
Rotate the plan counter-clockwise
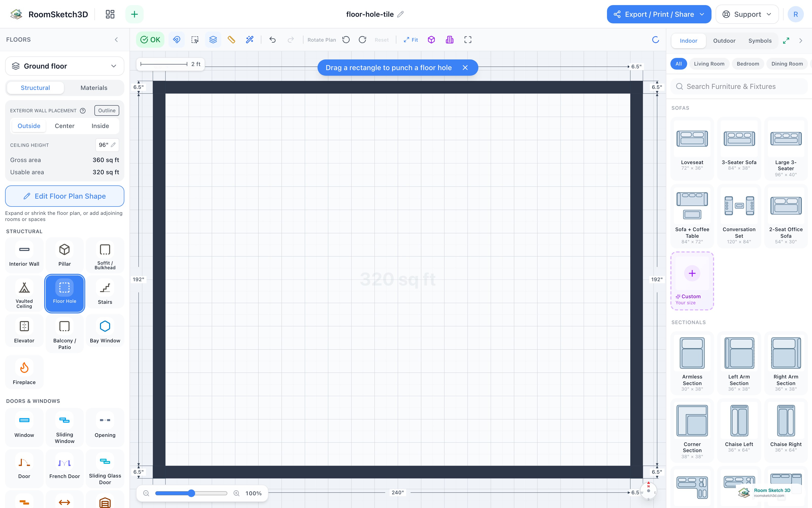pos(346,40)
